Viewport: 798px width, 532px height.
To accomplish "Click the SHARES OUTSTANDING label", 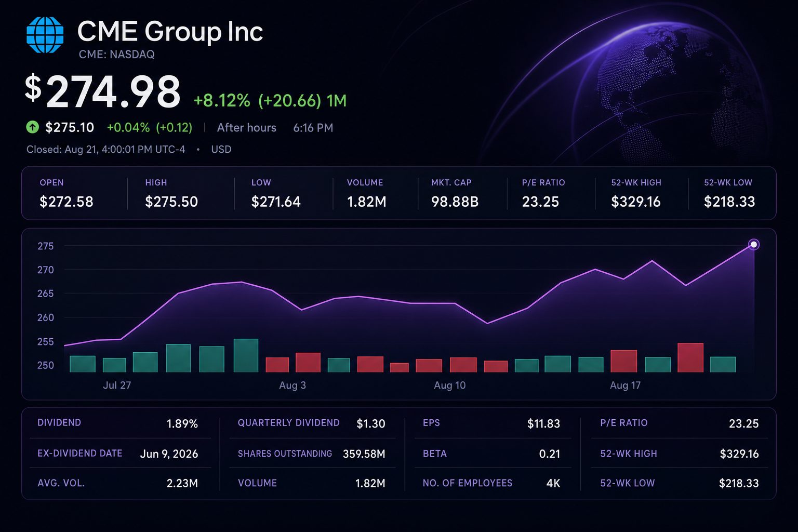I will (x=285, y=454).
